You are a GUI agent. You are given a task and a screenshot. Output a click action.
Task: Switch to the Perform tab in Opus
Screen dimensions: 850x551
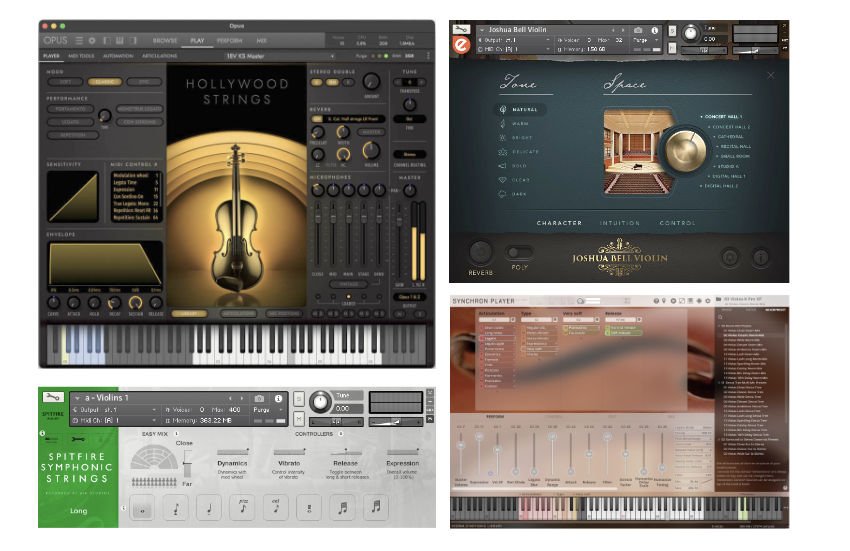(x=229, y=41)
